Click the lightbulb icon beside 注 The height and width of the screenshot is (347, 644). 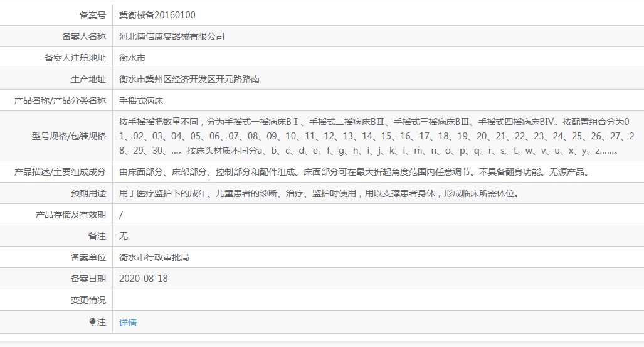click(x=92, y=322)
